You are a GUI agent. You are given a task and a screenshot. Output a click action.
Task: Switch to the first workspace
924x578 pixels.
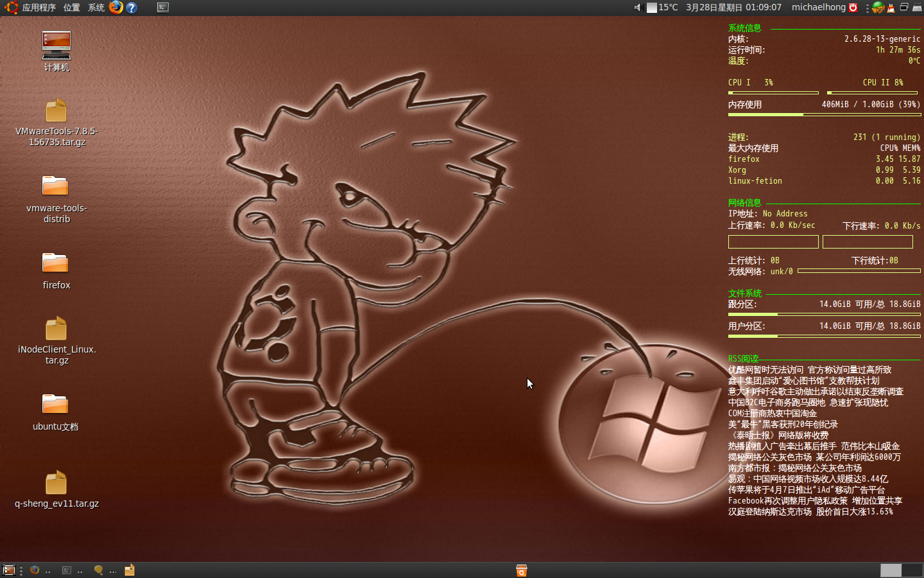tap(891, 570)
